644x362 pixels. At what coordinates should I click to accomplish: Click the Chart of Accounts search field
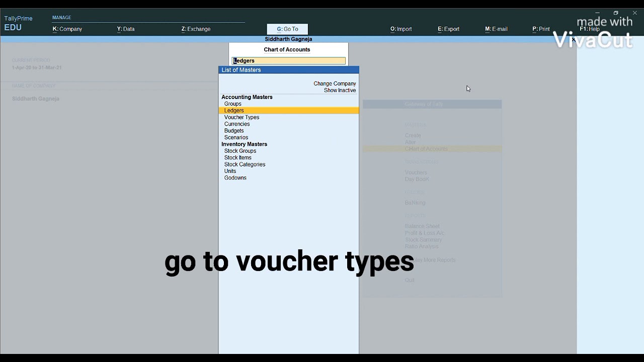point(288,61)
